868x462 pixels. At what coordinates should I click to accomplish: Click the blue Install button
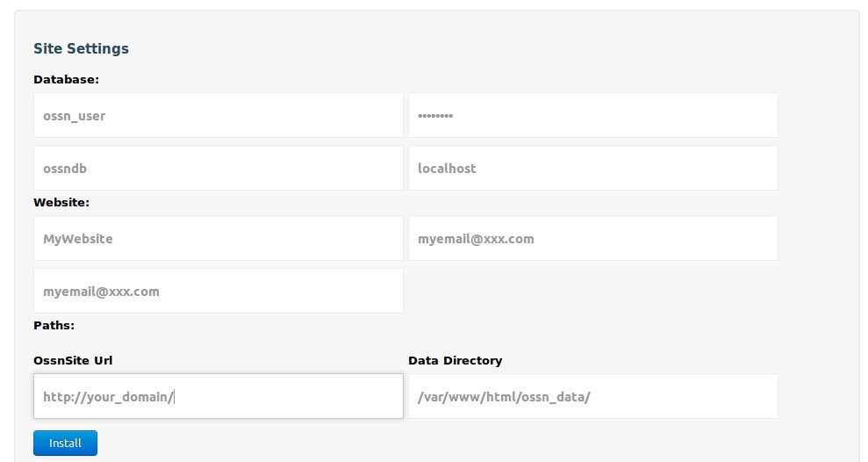pyautogui.click(x=65, y=444)
